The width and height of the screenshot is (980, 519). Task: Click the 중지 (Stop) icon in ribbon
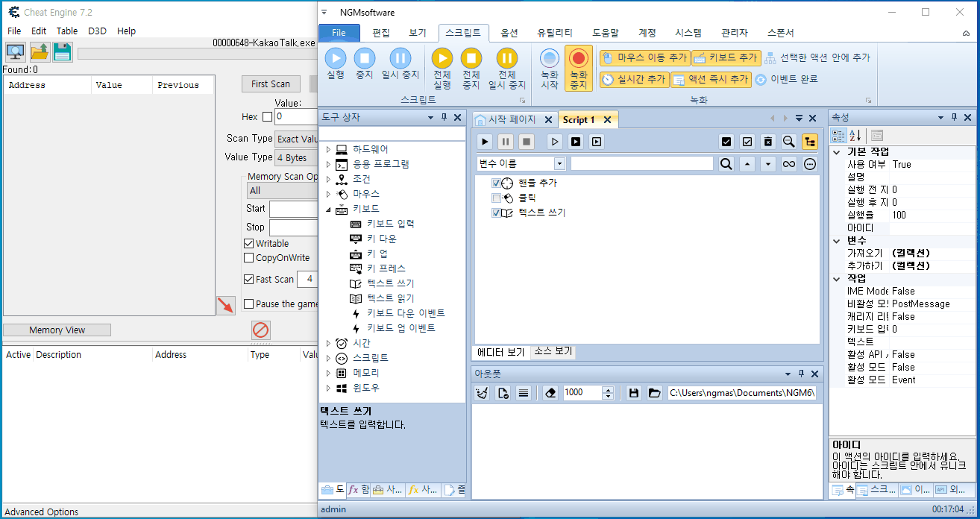tap(364, 58)
